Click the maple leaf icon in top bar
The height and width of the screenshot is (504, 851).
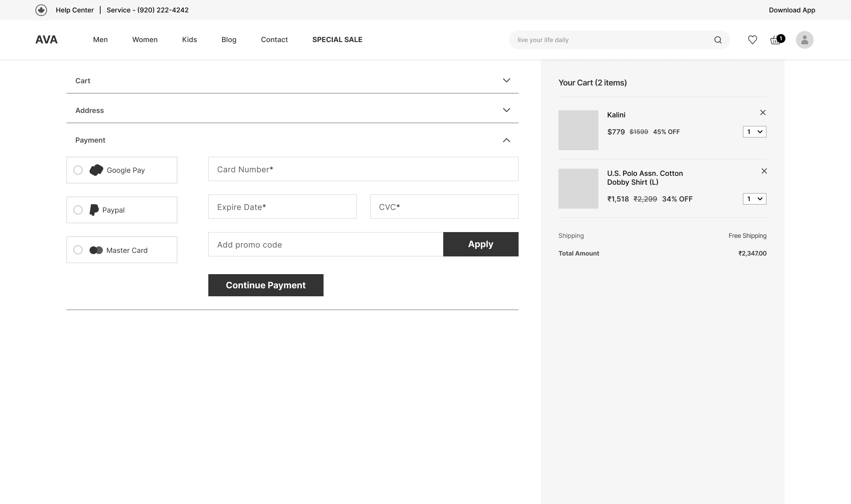(x=41, y=10)
